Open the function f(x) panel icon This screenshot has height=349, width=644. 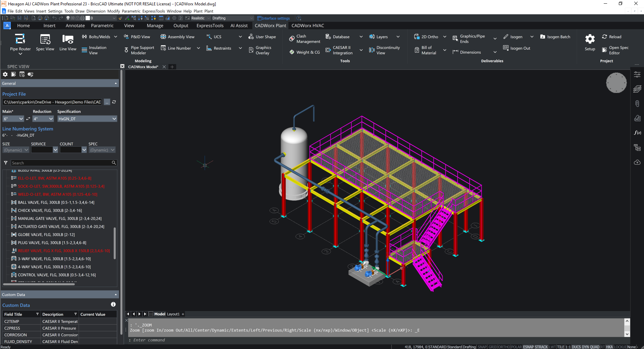tap(637, 133)
